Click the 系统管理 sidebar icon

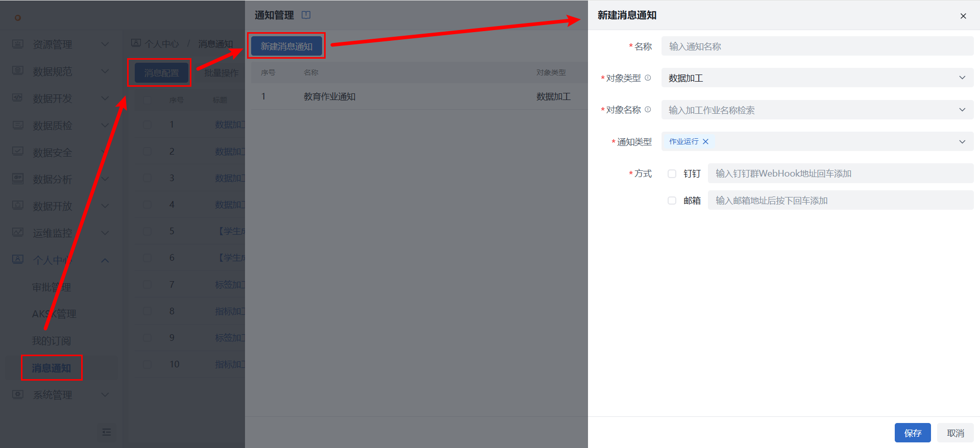18,394
